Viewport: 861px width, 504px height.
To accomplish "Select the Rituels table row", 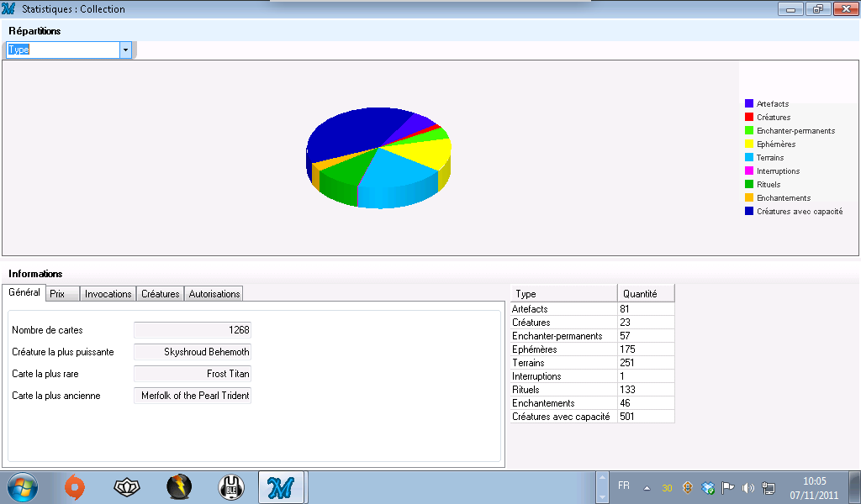I will click(x=593, y=390).
